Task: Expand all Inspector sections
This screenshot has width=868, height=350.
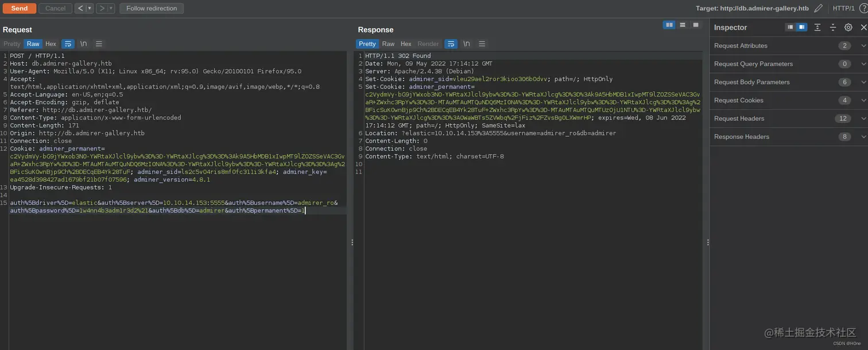Action: (817, 27)
